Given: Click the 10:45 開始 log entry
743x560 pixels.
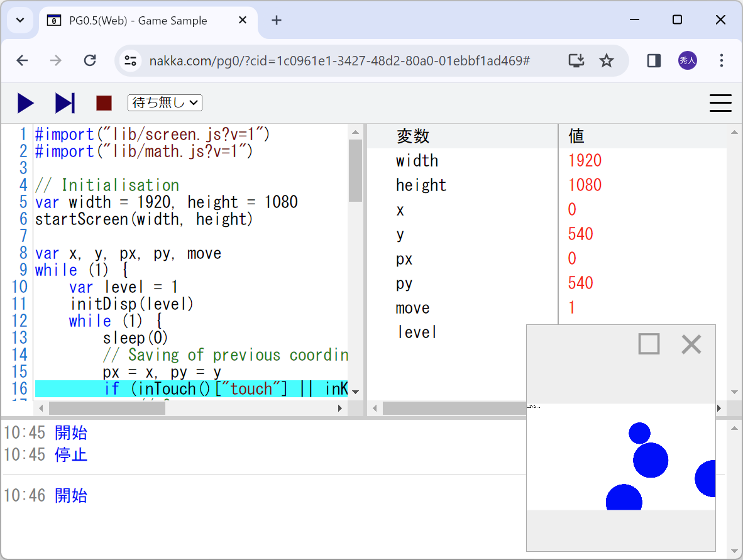Looking at the screenshot, I should [45, 432].
